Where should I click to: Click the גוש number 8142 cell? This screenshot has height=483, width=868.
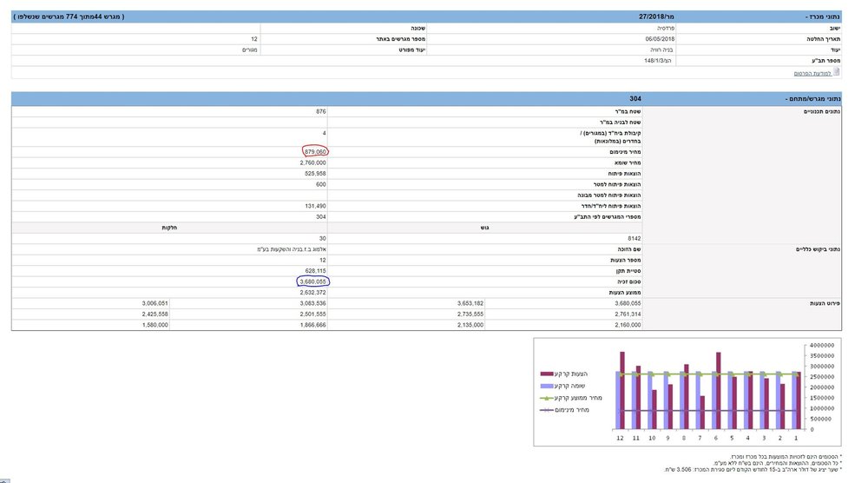635,239
